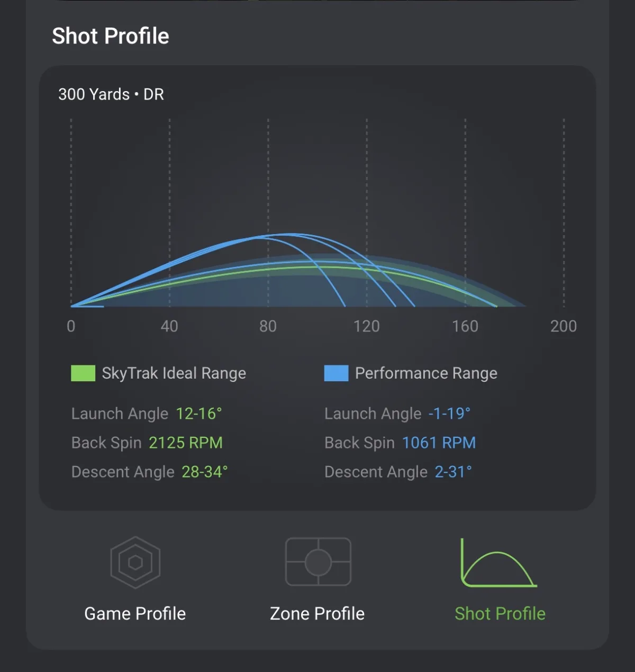
Task: Click the 200 mark on the distance axis
Action: pos(564,326)
